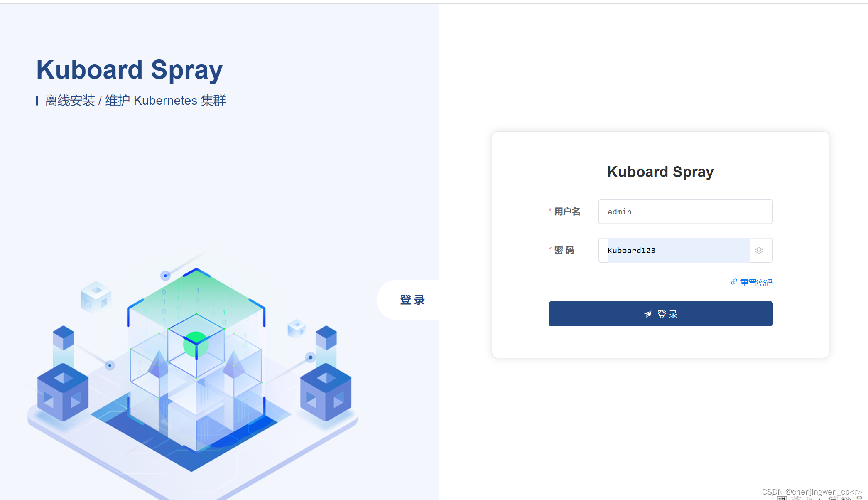Click the 用户名 field label

point(567,212)
